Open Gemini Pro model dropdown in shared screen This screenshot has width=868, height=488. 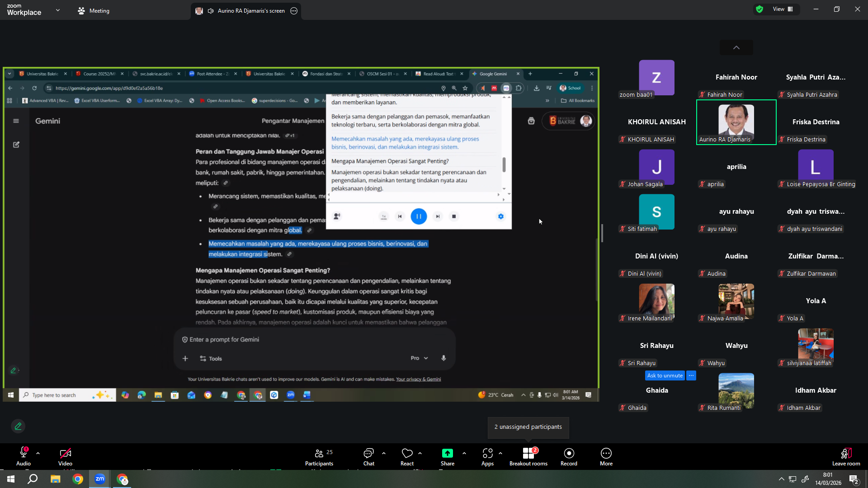pyautogui.click(x=419, y=358)
